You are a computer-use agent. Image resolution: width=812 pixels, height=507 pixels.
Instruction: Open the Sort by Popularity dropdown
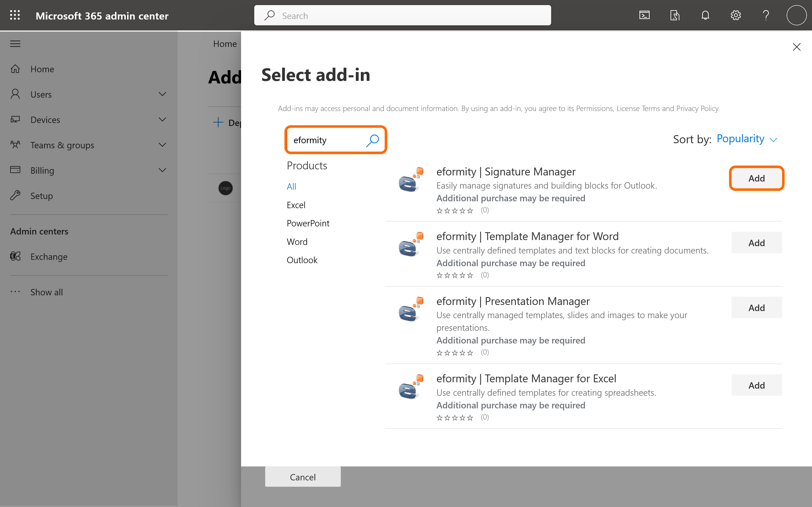coord(747,139)
